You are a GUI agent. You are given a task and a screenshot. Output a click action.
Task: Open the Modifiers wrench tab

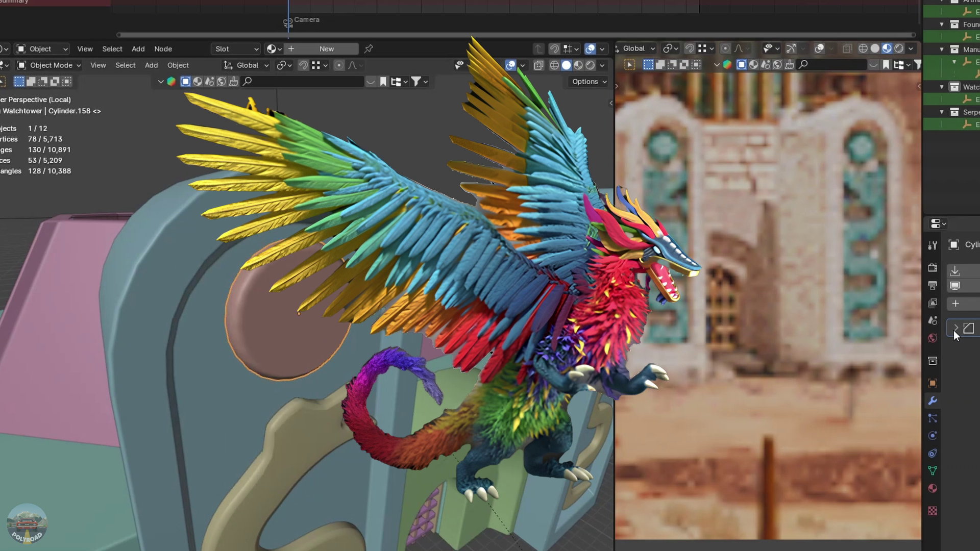(x=933, y=401)
